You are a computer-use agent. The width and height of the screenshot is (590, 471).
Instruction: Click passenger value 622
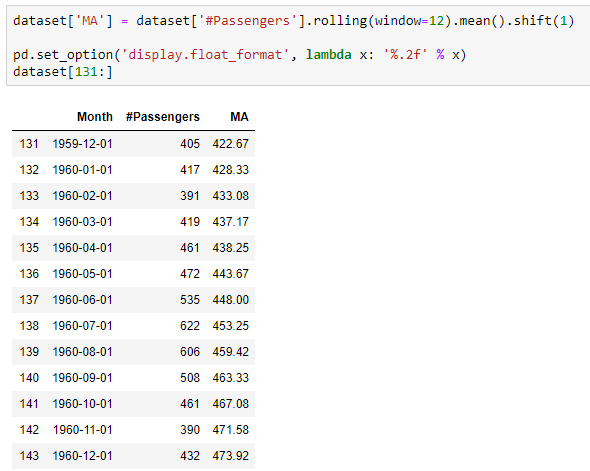click(190, 325)
